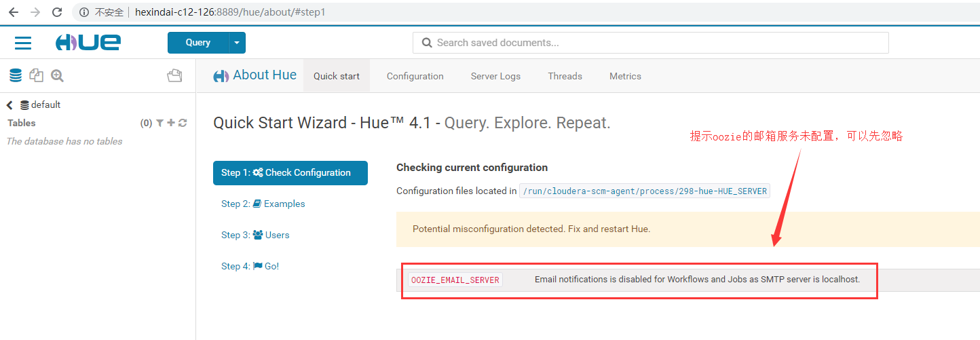Click the magnifier search icon in sidebar

click(57, 75)
